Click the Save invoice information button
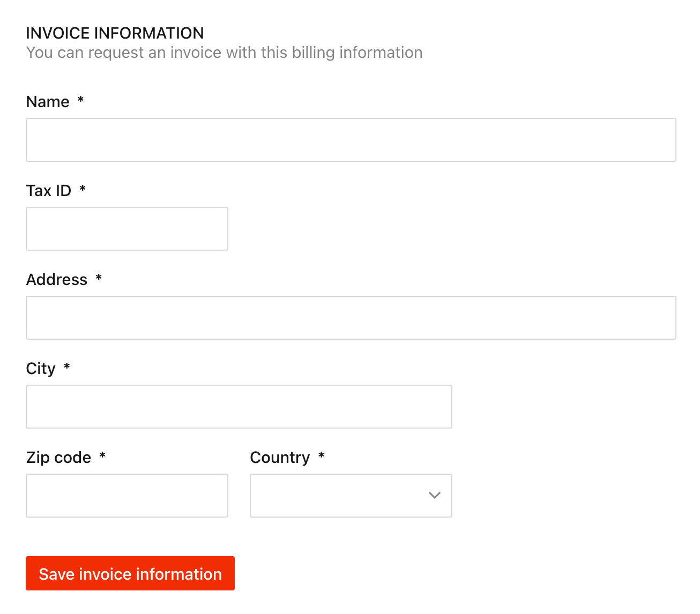Viewport: 700px width, 614px height. [130, 573]
